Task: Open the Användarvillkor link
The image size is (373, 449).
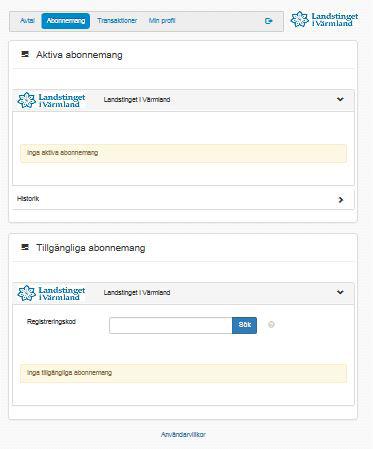Action: tap(183, 434)
